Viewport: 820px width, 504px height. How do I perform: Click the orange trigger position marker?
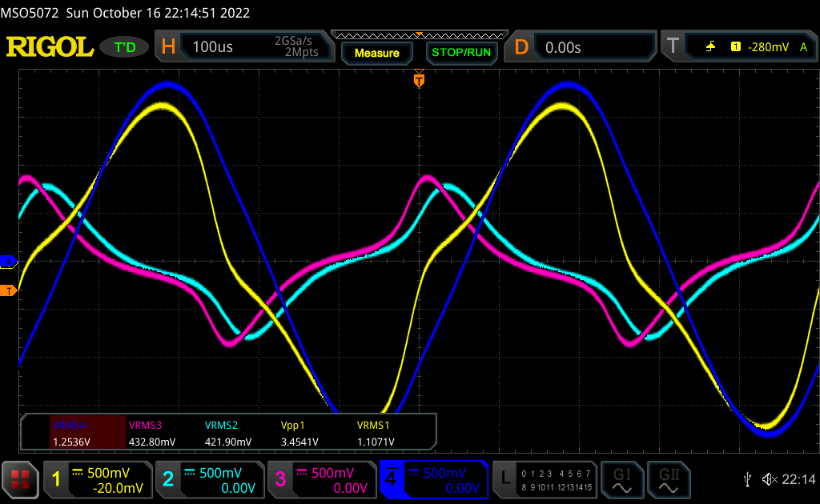(x=418, y=80)
